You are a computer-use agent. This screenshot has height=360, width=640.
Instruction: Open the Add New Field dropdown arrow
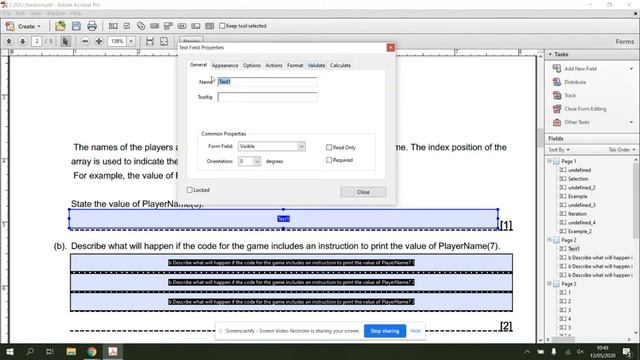631,69
